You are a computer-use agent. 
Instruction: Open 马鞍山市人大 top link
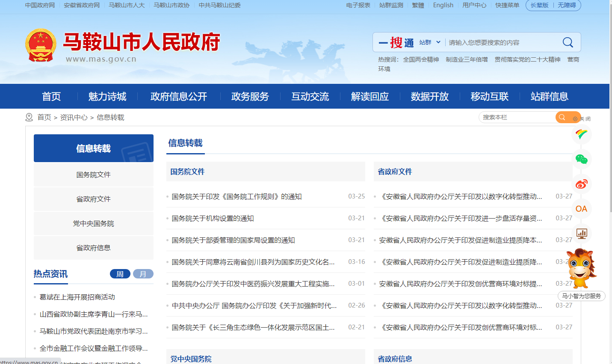[127, 5]
